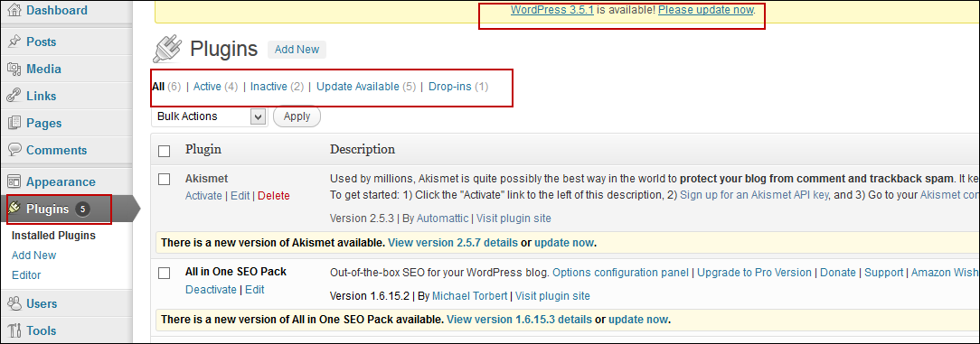980x344 pixels.
Task: Click the Dashboard home icon
Action: coord(14,11)
